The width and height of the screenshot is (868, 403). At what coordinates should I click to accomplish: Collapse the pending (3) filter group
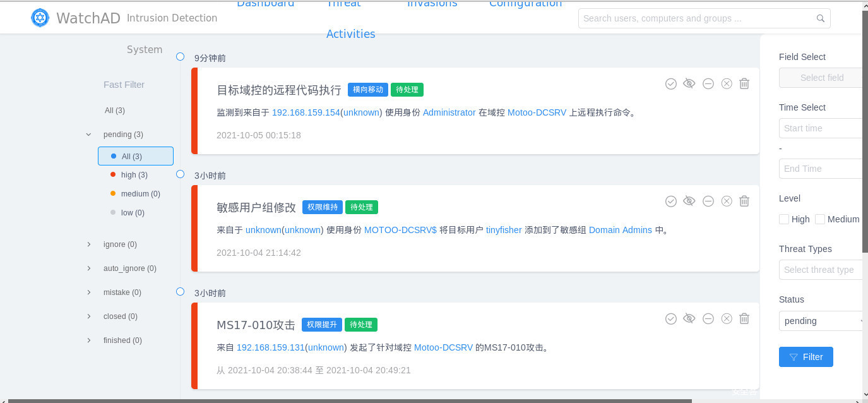click(89, 135)
